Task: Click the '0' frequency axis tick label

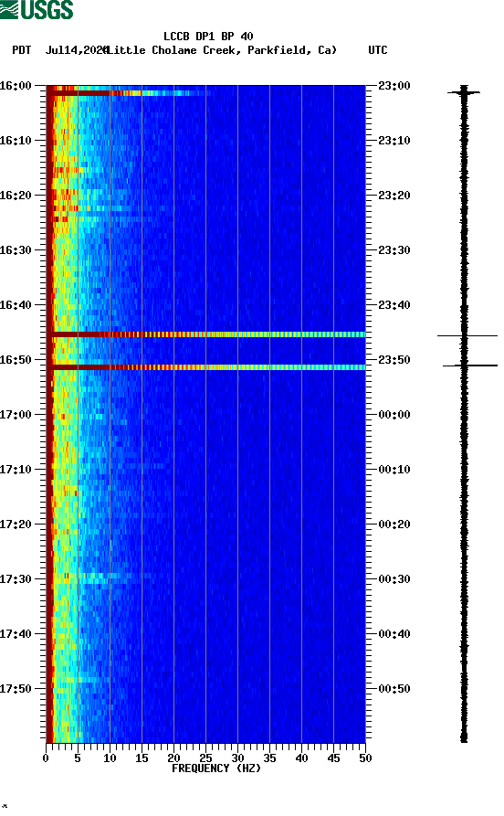Action: 46,758
